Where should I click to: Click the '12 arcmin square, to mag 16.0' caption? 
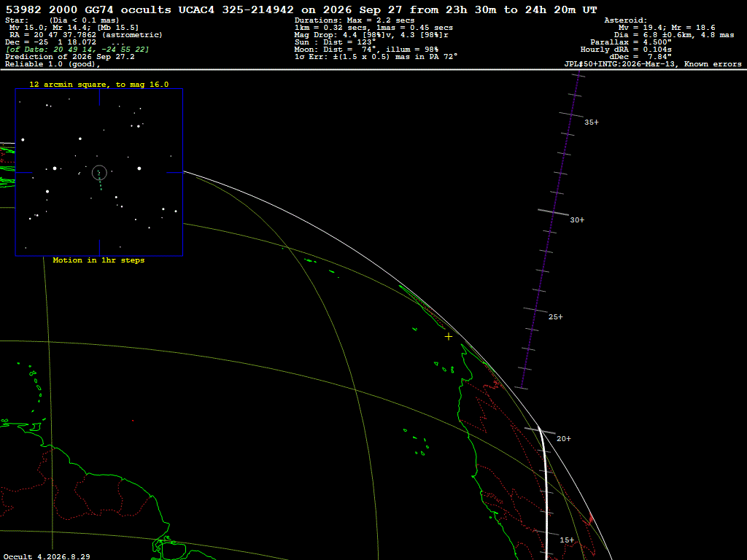tap(99, 85)
